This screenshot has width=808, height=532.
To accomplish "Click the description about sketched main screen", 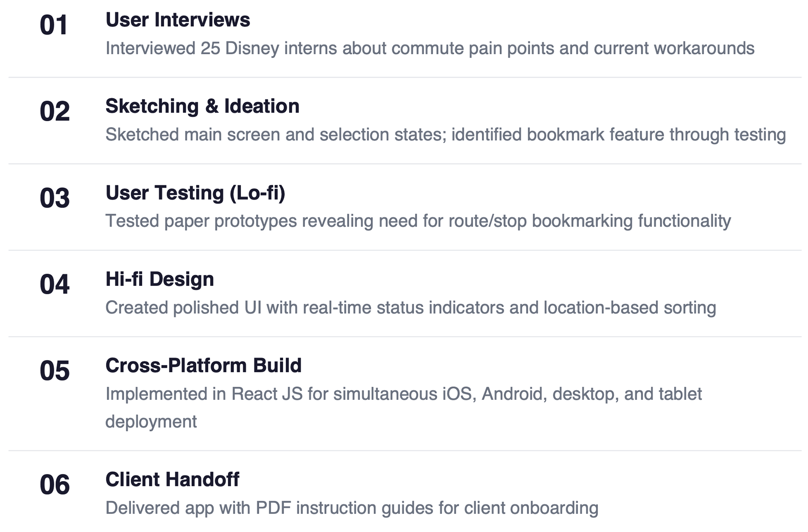I will click(445, 135).
